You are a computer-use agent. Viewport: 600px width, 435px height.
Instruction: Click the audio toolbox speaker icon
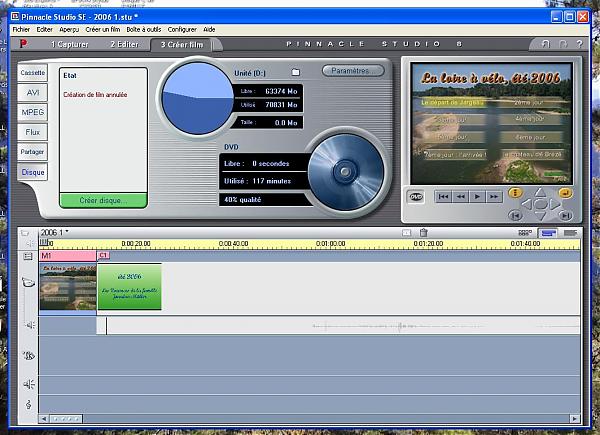(x=29, y=243)
